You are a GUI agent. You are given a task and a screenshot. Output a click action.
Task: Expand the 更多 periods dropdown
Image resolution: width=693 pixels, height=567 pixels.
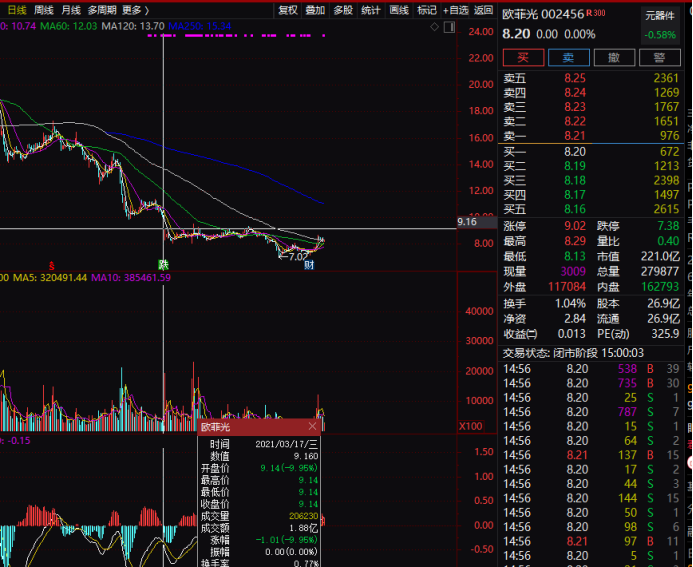point(135,10)
